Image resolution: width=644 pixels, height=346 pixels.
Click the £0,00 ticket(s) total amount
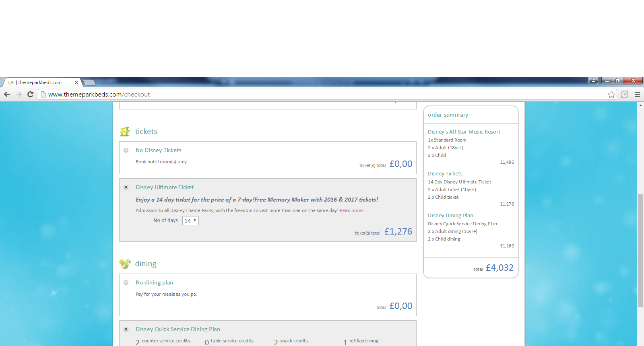(401, 164)
